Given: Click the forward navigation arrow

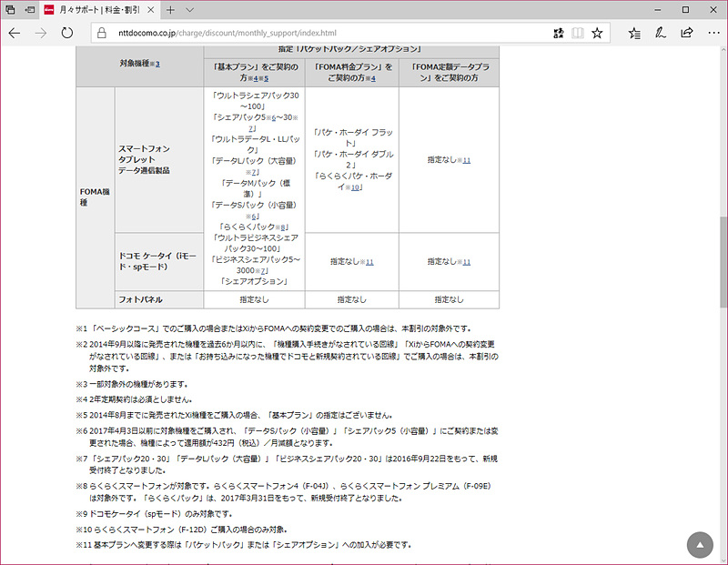Looking at the screenshot, I should (40, 31).
